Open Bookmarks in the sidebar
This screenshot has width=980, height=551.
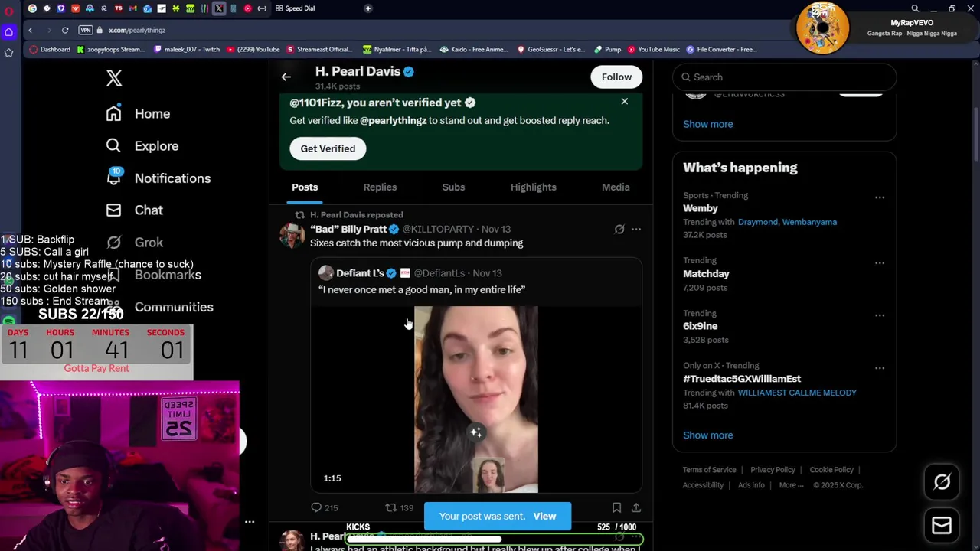[154, 275]
